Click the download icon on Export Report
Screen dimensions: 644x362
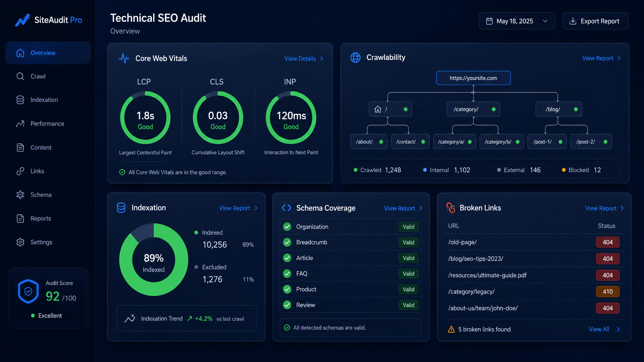(x=573, y=21)
